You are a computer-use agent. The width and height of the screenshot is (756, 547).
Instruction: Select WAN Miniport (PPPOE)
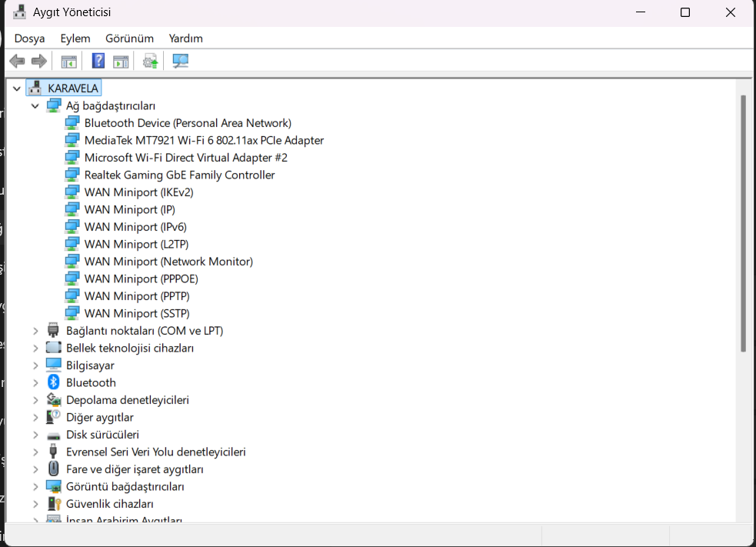pyautogui.click(x=142, y=279)
